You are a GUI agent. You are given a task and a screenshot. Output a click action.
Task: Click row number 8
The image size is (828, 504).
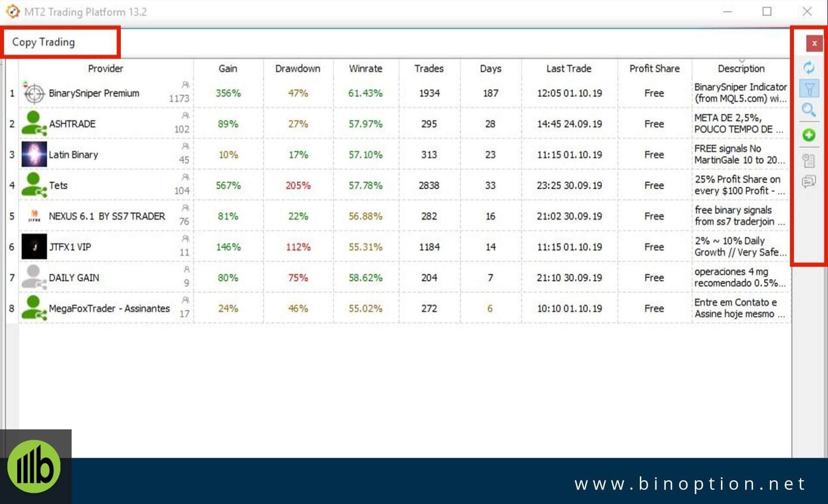tap(12, 308)
